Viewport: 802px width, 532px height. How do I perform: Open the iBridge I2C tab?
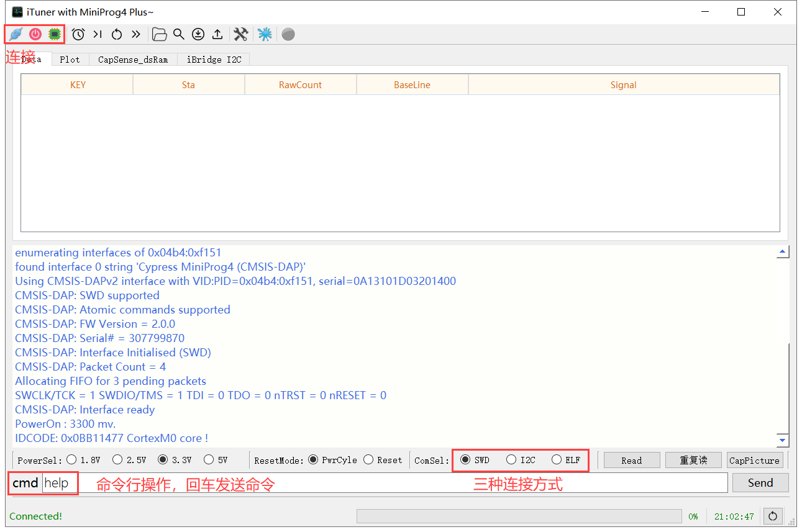coord(214,60)
